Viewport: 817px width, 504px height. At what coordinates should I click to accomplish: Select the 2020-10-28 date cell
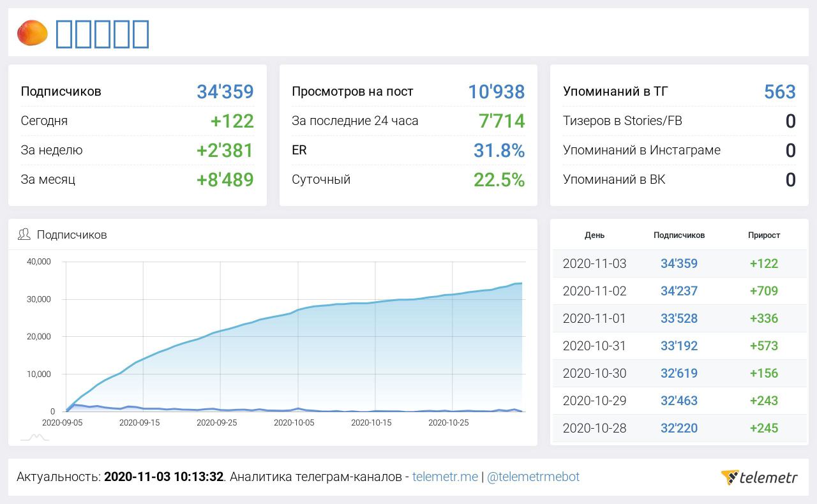click(x=594, y=427)
